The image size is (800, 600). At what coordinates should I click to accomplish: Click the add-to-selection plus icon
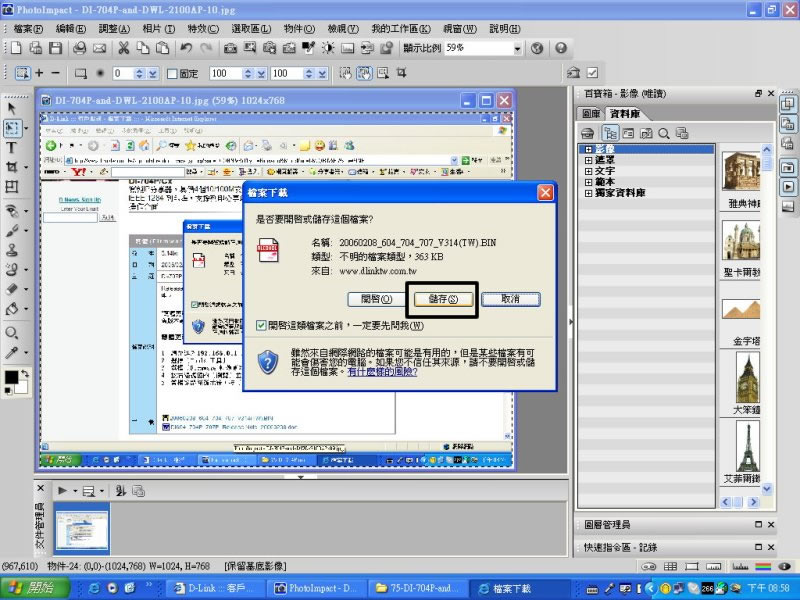(39, 73)
